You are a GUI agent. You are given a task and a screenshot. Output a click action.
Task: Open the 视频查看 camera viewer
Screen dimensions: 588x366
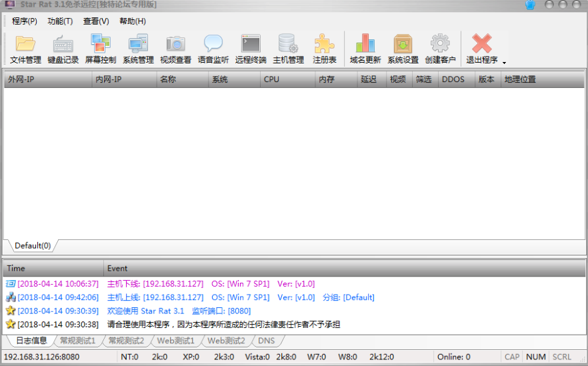175,49
